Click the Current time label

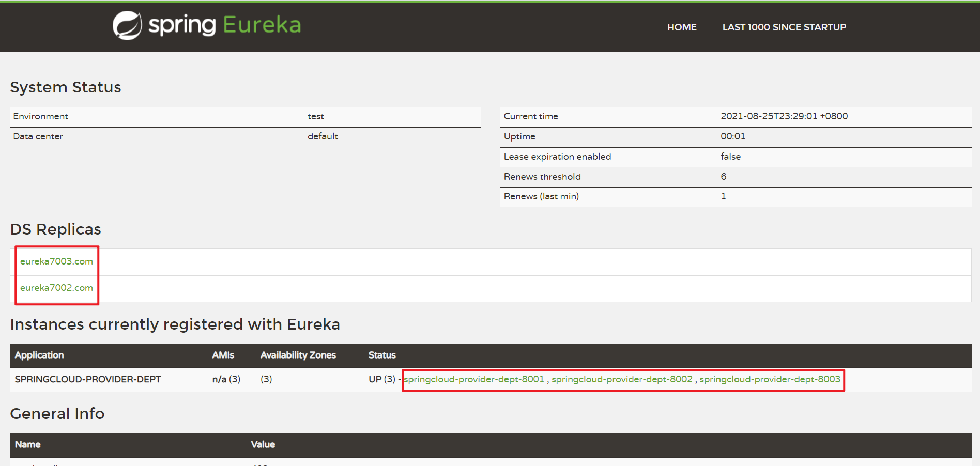tap(531, 116)
